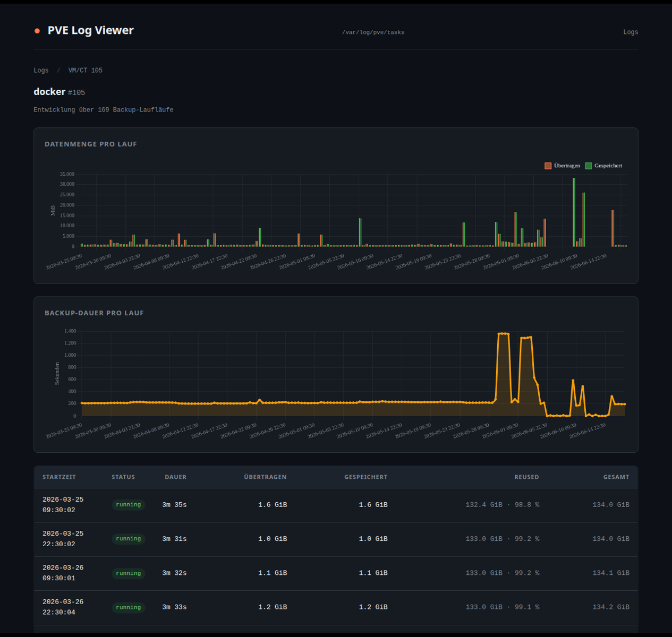Click the 133.0 GiB · 99.1 % reused cell
This screenshot has width=672, height=637.
pos(503,607)
